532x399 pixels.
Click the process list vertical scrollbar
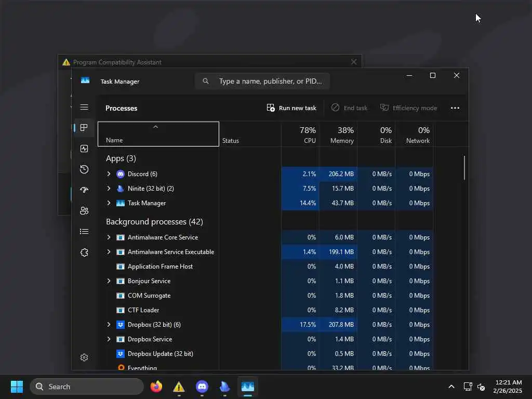tap(464, 168)
